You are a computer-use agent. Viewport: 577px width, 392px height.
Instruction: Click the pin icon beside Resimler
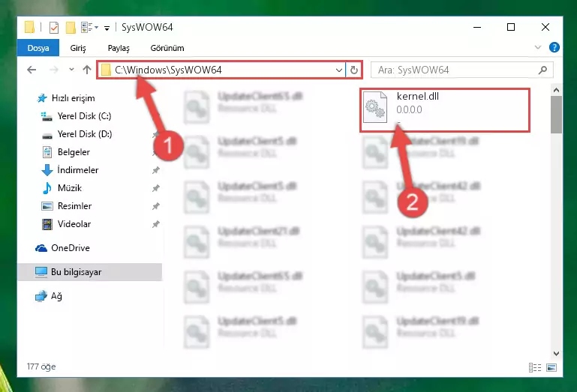pyautogui.click(x=155, y=206)
